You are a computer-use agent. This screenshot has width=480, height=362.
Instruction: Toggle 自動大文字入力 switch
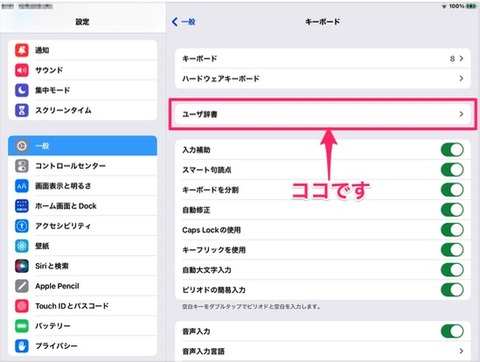coord(452,270)
